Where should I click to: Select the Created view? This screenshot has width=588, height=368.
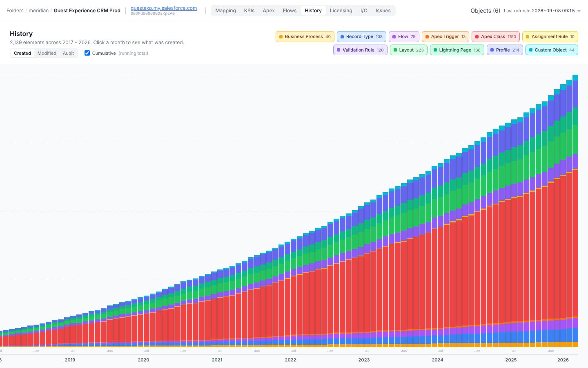22,53
